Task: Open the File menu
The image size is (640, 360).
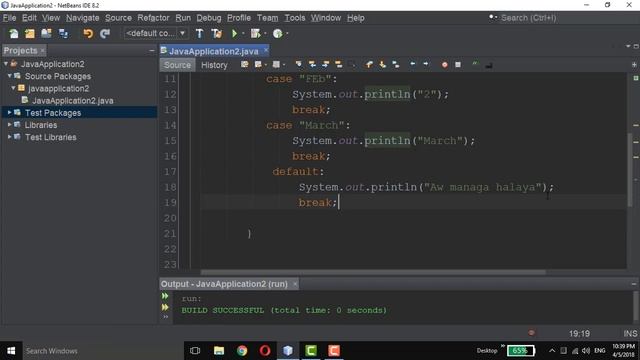Action: pyautogui.click(x=9, y=18)
